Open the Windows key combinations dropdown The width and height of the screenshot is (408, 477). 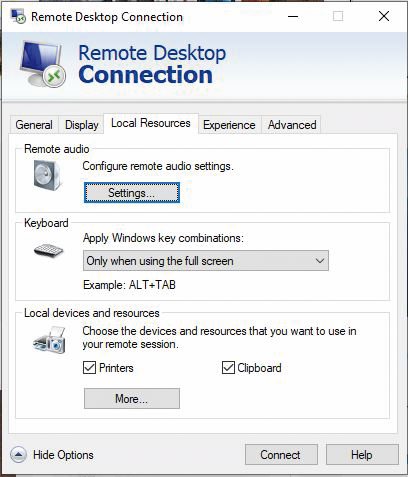coord(206,261)
